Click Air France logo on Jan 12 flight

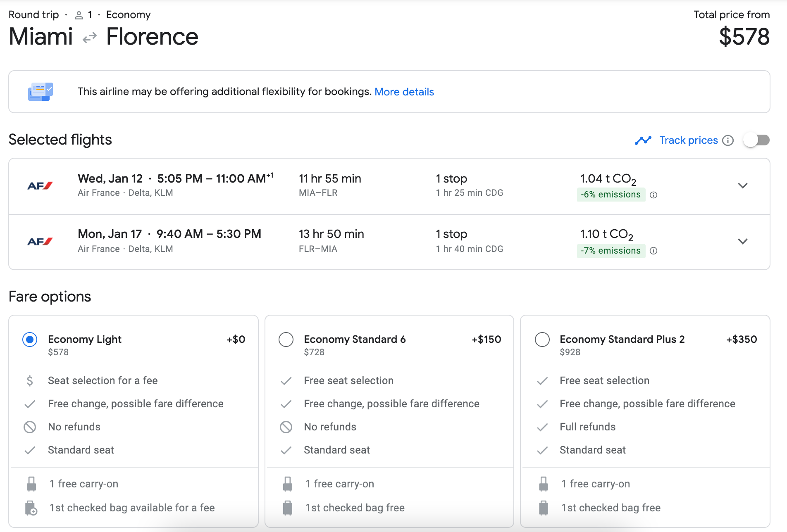pos(40,186)
